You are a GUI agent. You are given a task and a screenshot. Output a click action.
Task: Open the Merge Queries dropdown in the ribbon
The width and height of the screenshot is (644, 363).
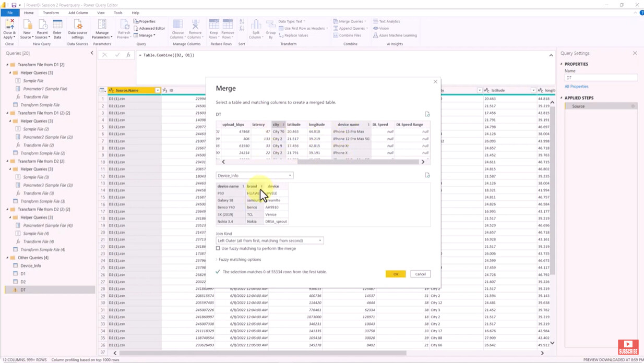pyautogui.click(x=350, y=21)
